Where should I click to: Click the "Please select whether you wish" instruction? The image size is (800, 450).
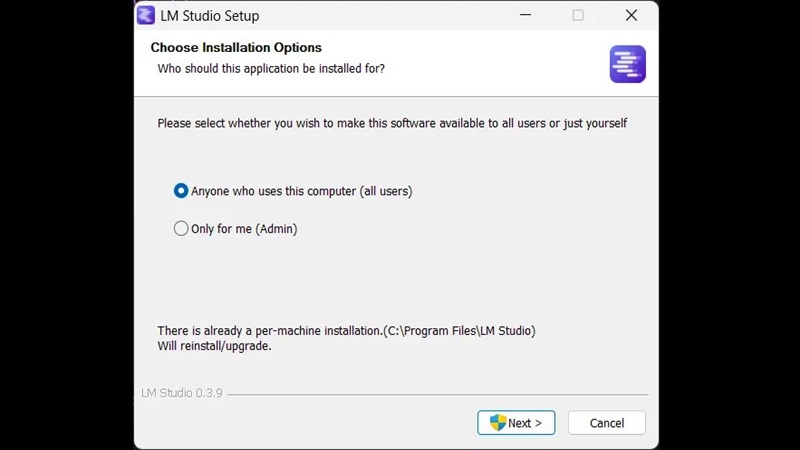392,124
